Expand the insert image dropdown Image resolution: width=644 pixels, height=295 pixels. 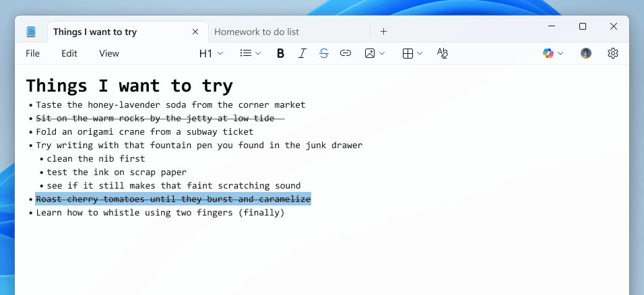pos(375,53)
